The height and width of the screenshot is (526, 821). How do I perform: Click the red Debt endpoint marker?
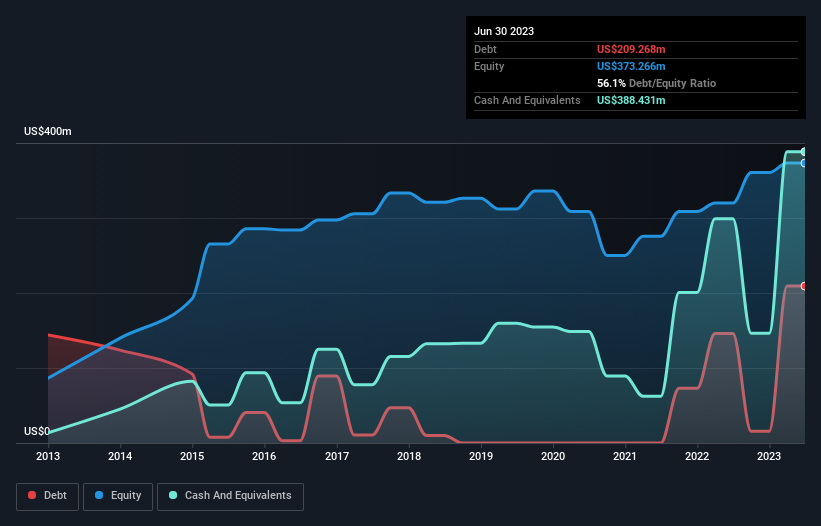[x=804, y=286]
